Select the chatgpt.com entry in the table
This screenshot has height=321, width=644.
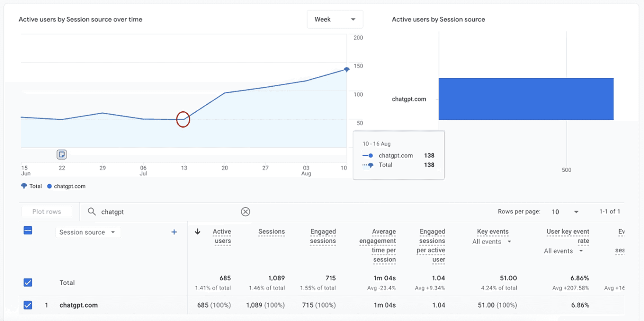78,305
